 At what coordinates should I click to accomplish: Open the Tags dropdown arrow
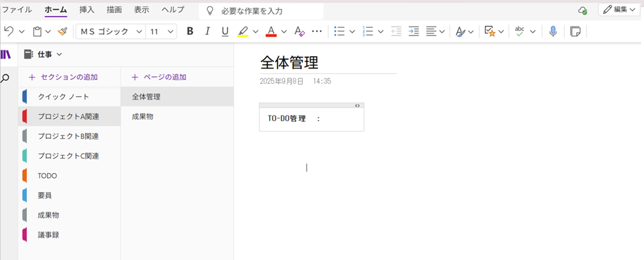tap(502, 31)
